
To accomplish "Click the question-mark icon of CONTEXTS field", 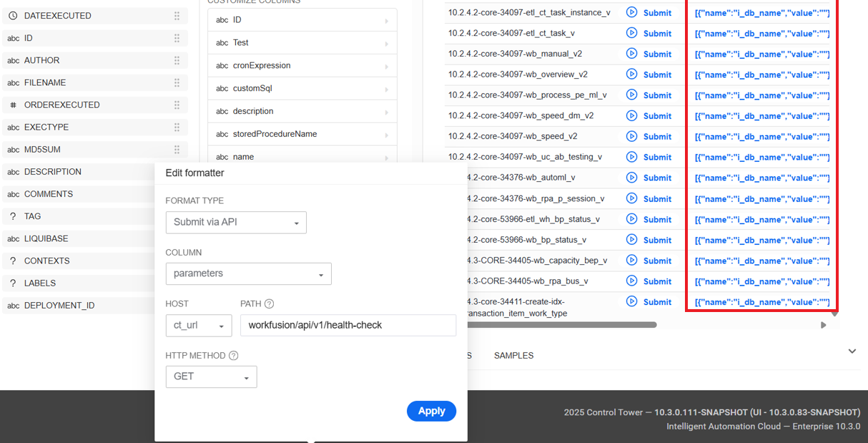I will click(x=13, y=261).
